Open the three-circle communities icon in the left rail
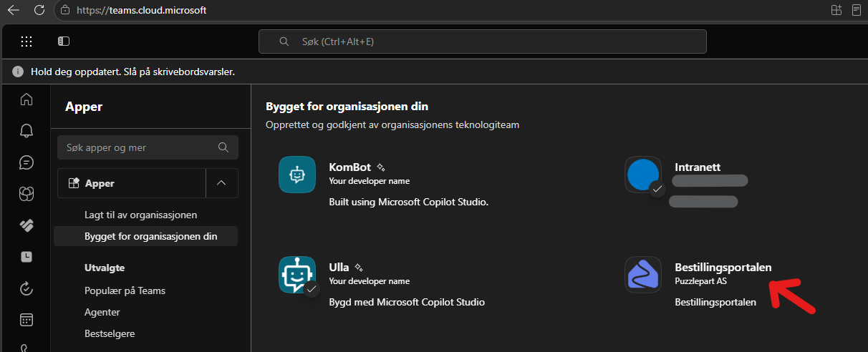Viewport: 868px width, 352px height. click(x=26, y=194)
